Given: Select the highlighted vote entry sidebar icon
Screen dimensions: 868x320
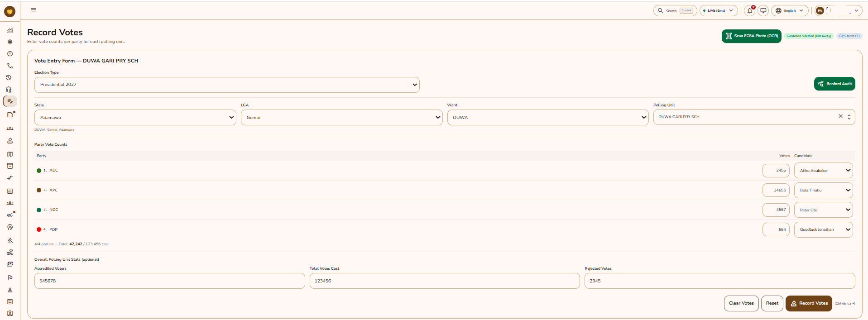Looking at the screenshot, I should pos(10,101).
